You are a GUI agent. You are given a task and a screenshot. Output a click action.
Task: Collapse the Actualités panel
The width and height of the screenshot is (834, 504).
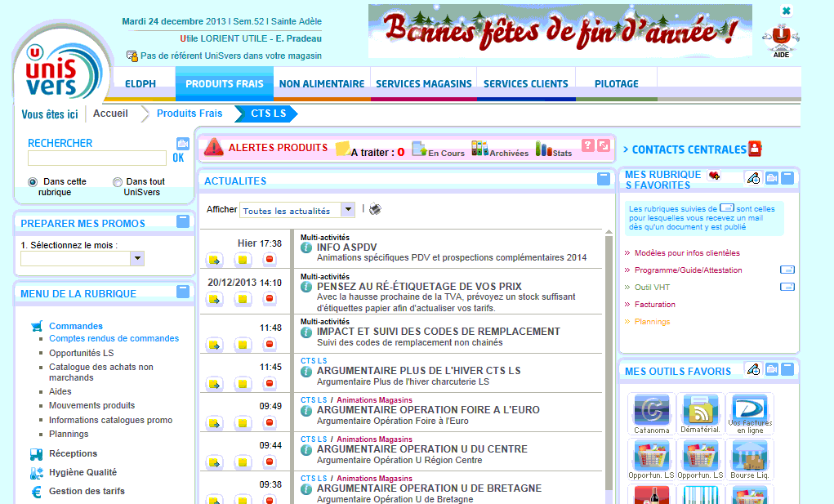603,179
